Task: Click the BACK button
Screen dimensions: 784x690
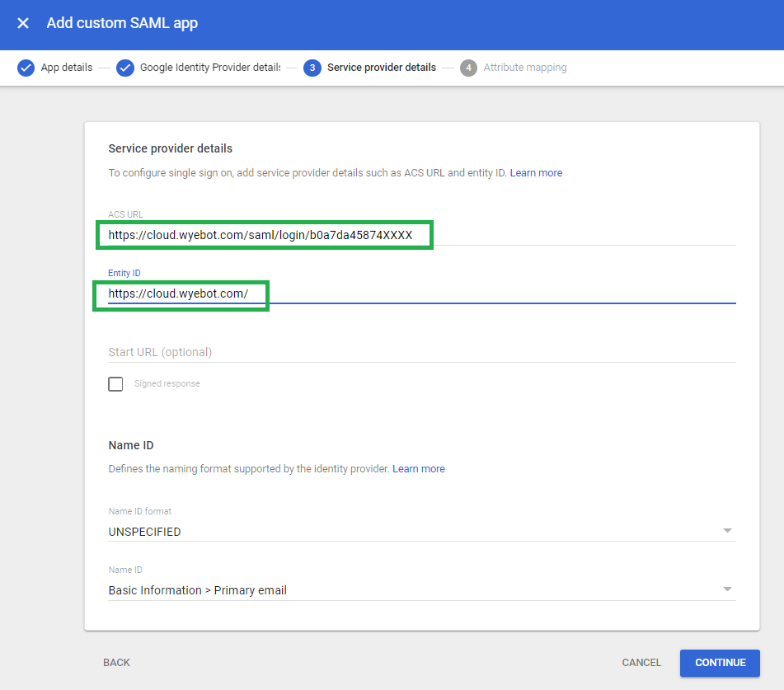Action: click(116, 663)
